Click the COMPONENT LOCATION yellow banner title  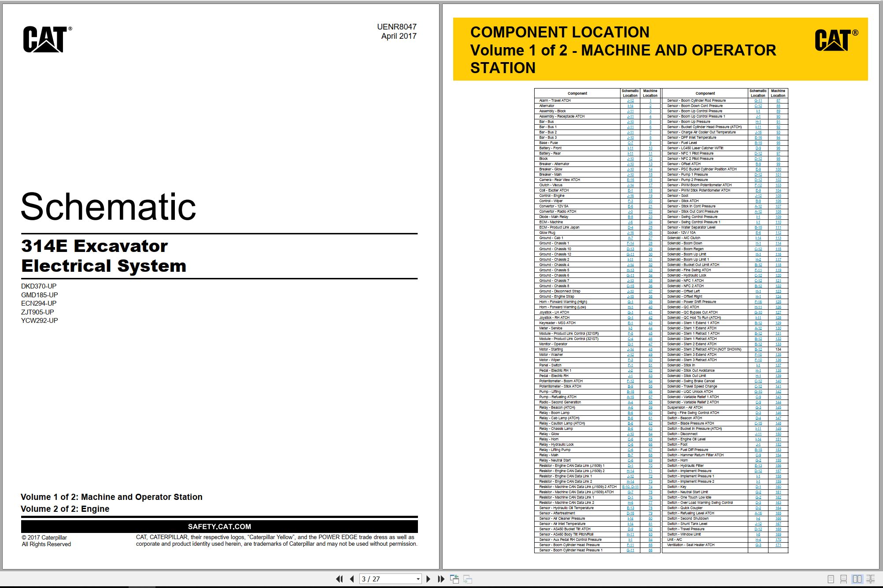559,32
